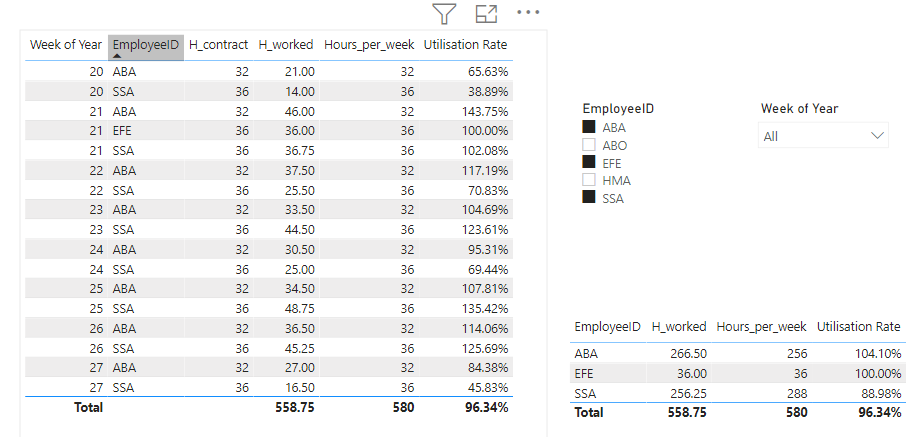Click the EmployeeID slicer title
The height and width of the screenshot is (437, 922).
tap(618, 108)
